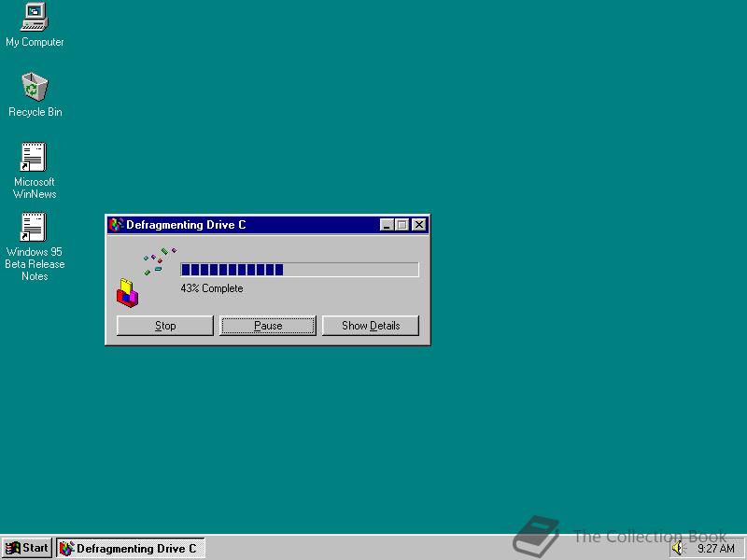Stop the defragmentation process
This screenshot has width=747, height=560.
(165, 326)
